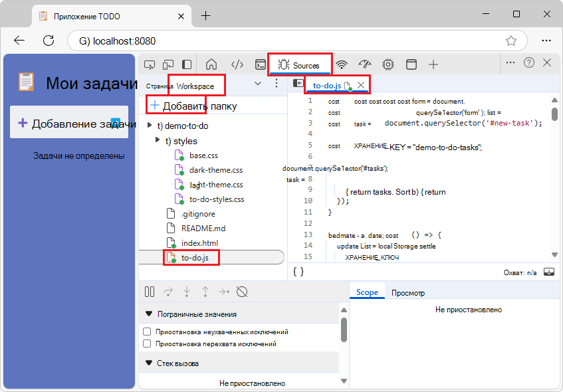
Task: Enable Приостановка перехвата исключений checkbox
Action: coord(147,343)
